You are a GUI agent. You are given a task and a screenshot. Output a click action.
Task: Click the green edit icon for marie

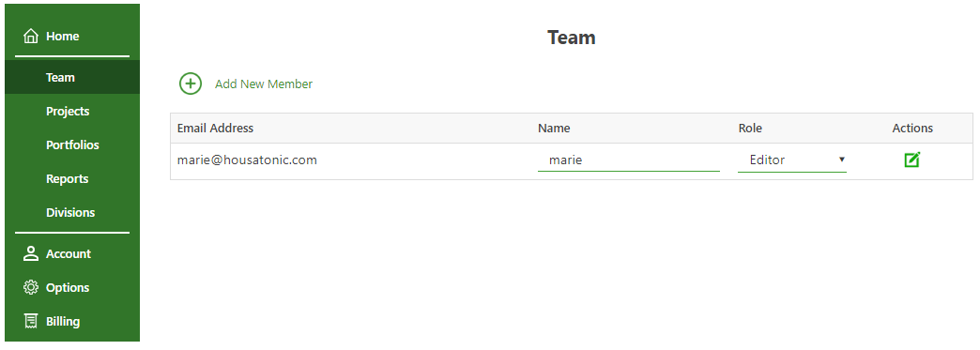tap(912, 160)
